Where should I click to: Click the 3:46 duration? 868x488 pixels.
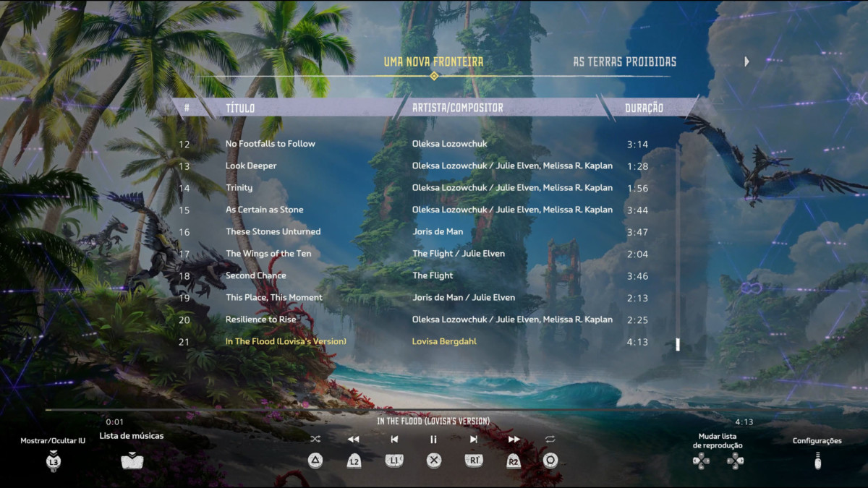tap(637, 276)
